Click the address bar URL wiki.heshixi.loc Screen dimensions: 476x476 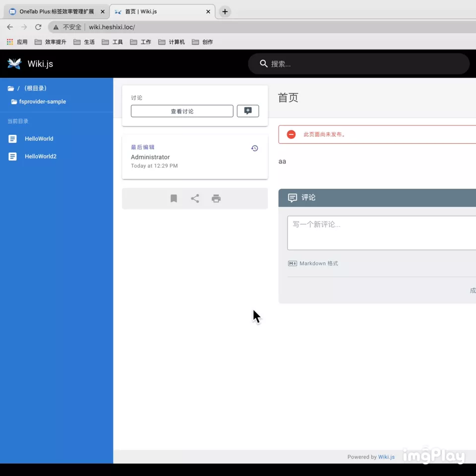pyautogui.click(x=112, y=27)
